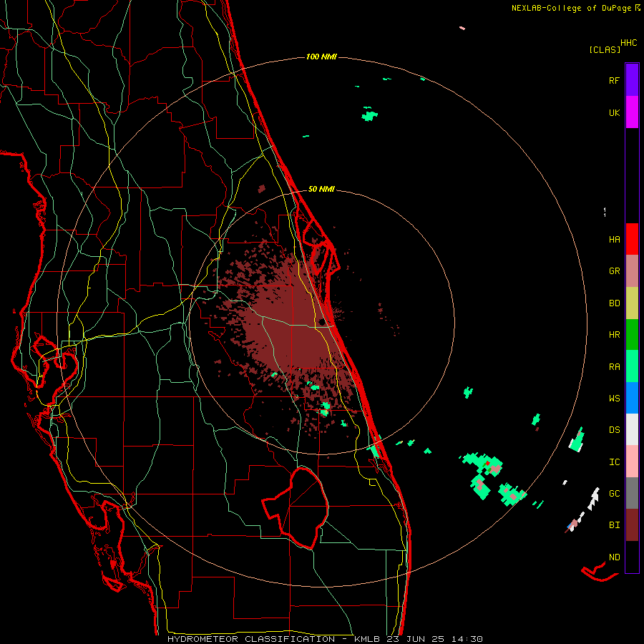This screenshot has height=644, width=644.
Task: Select the GC gray legend swatch
Action: (x=632, y=493)
